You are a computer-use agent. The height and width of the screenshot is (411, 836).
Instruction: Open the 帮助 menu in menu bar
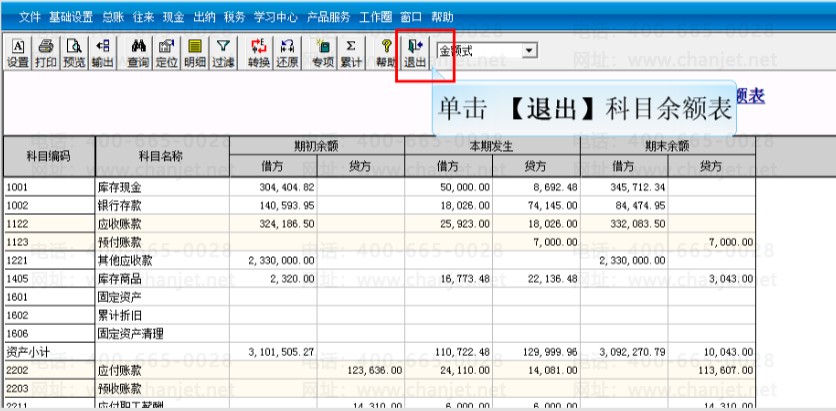point(442,17)
